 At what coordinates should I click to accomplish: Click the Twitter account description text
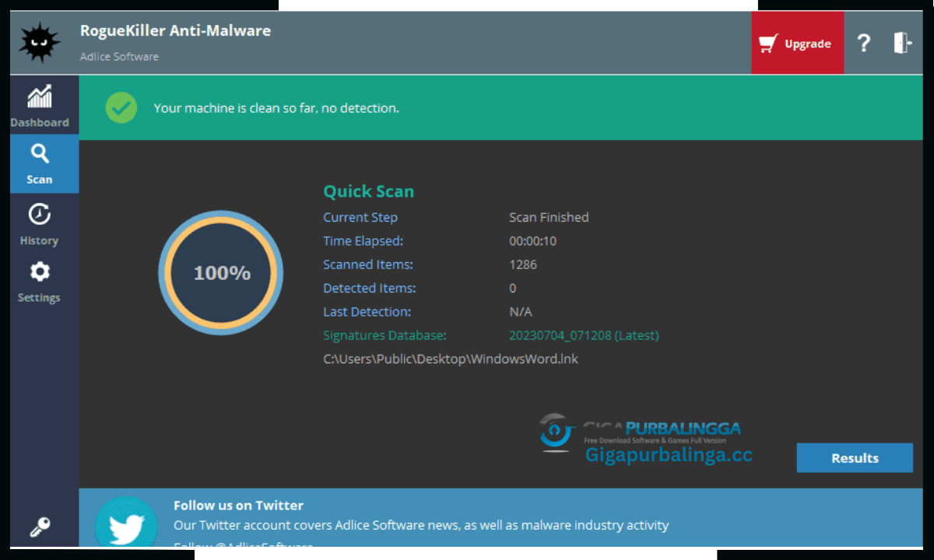click(x=421, y=525)
